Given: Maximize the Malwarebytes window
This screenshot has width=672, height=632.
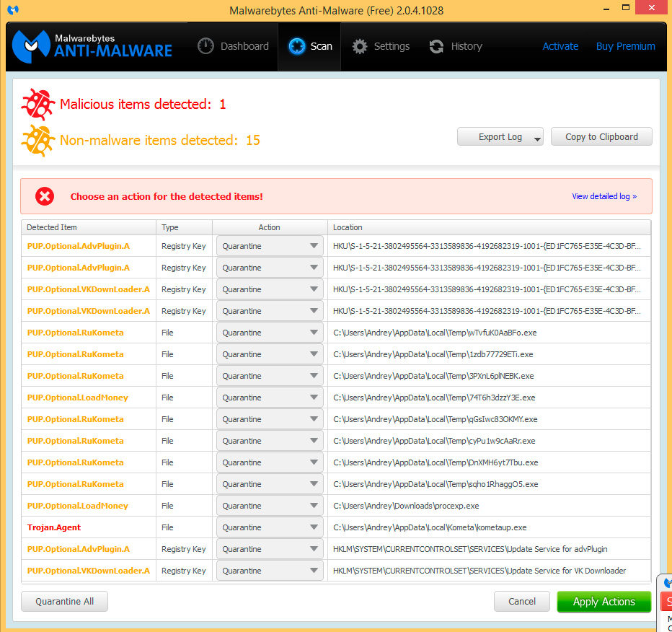Looking at the screenshot, I should tap(626, 8).
